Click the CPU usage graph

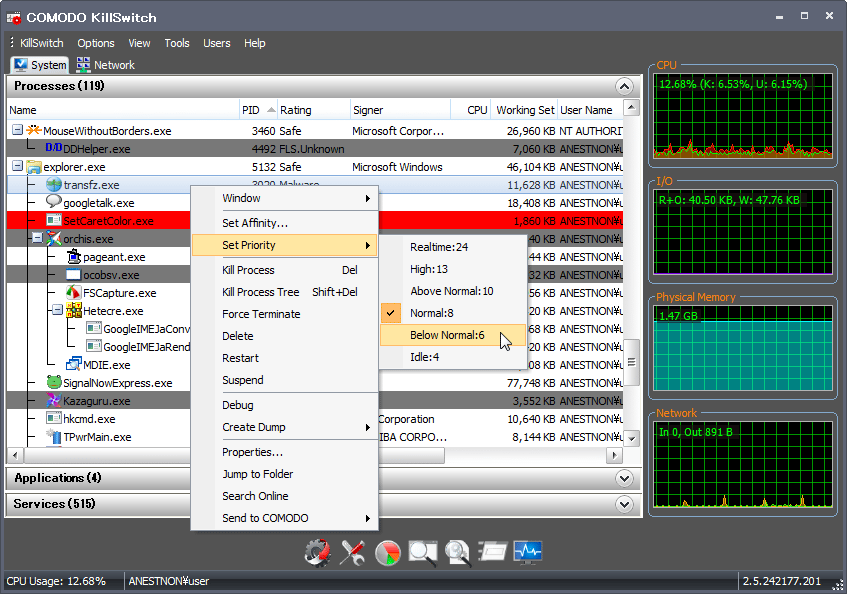743,116
